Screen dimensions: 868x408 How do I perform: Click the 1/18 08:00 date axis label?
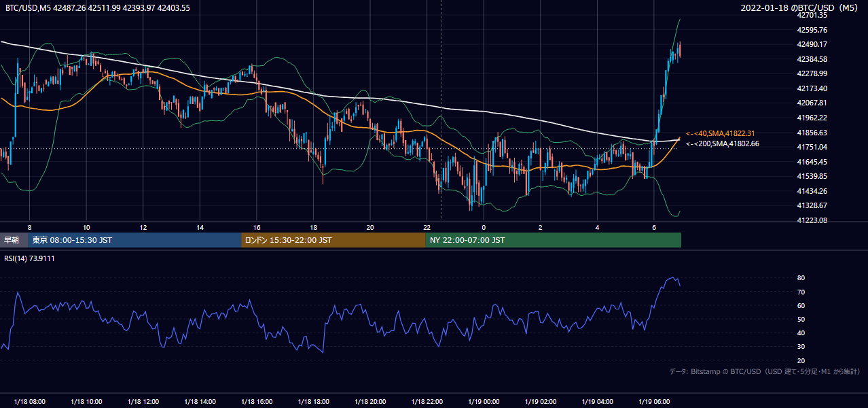click(x=30, y=401)
